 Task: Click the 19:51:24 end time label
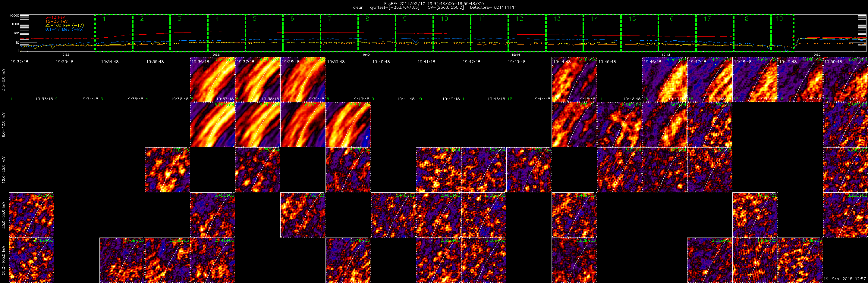coord(858,99)
